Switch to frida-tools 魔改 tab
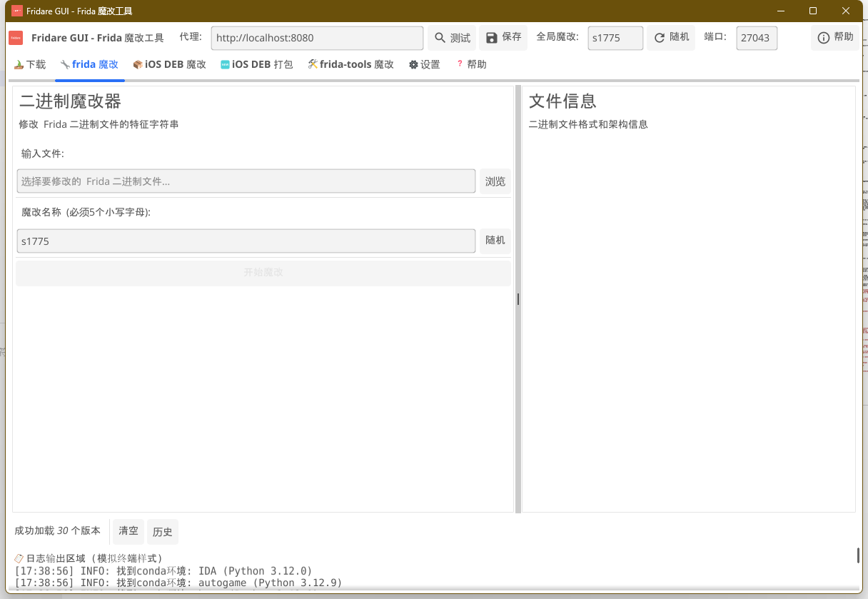868x599 pixels. coord(351,64)
